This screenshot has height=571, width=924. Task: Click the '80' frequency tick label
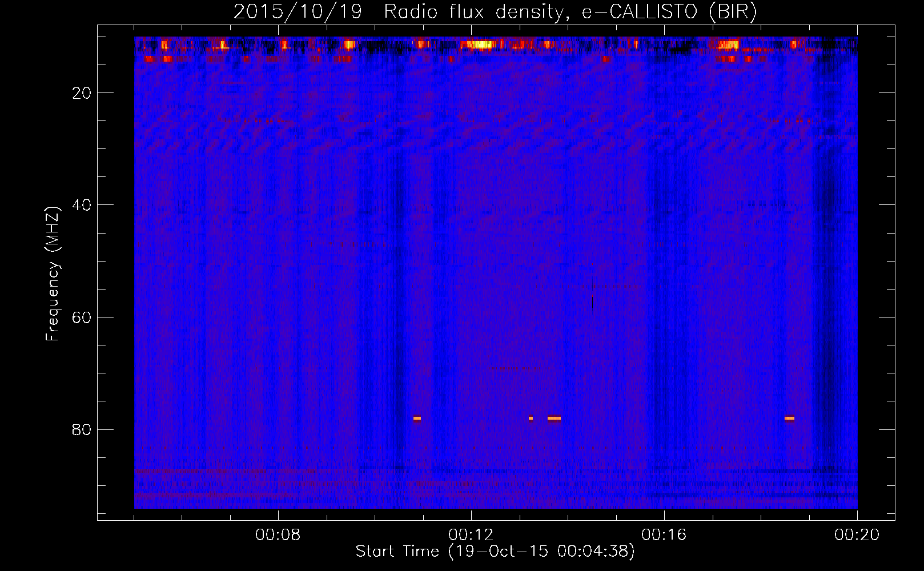tap(82, 429)
